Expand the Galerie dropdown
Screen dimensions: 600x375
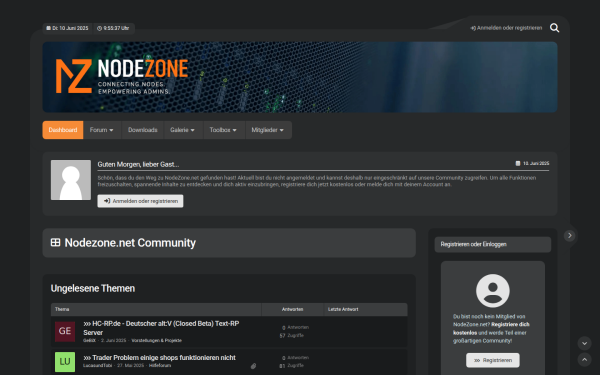tap(183, 130)
